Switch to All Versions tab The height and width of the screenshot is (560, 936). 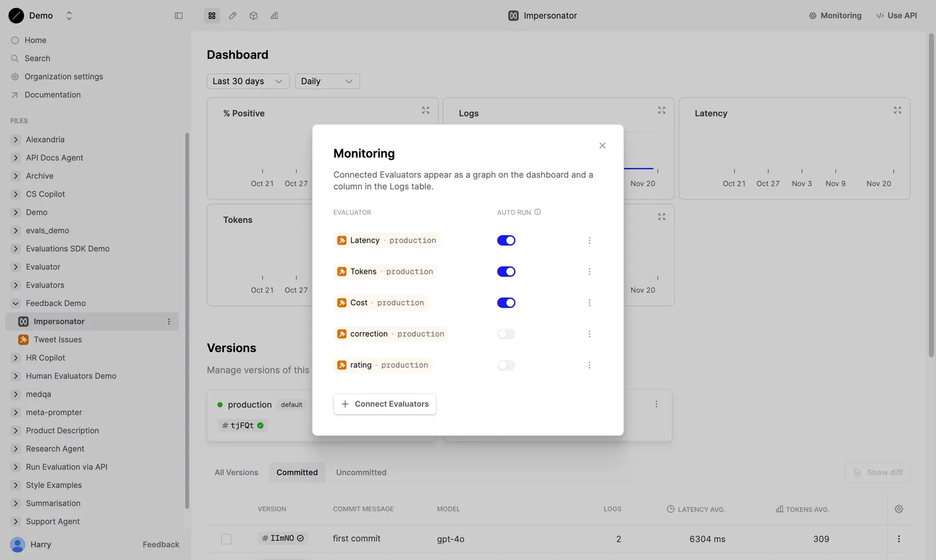point(236,472)
